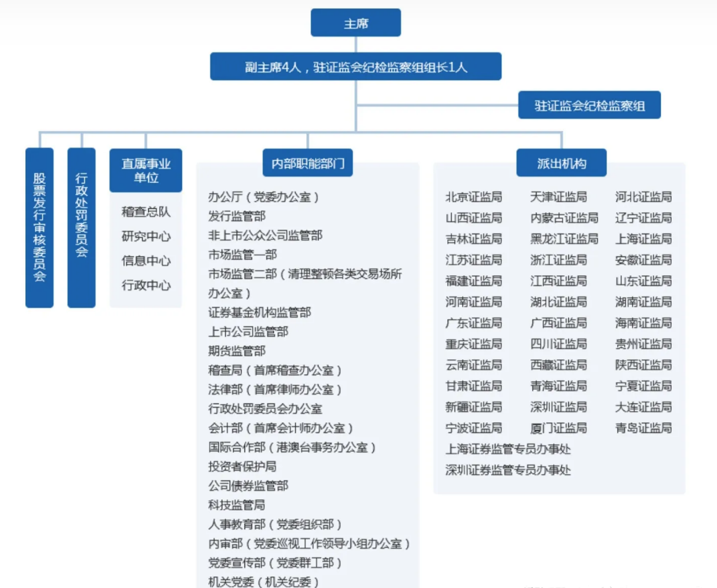
Task: Select 会计部（首席会计师办公室）
Action: 281,428
